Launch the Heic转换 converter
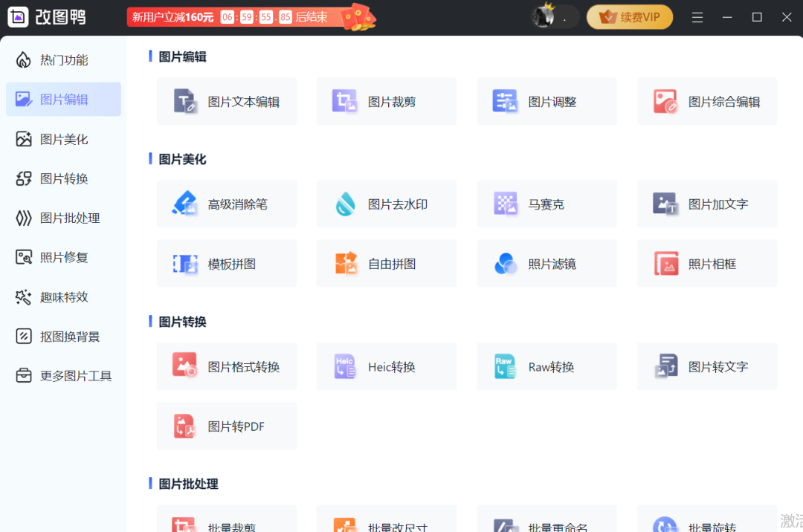The image size is (803, 532). point(386,366)
